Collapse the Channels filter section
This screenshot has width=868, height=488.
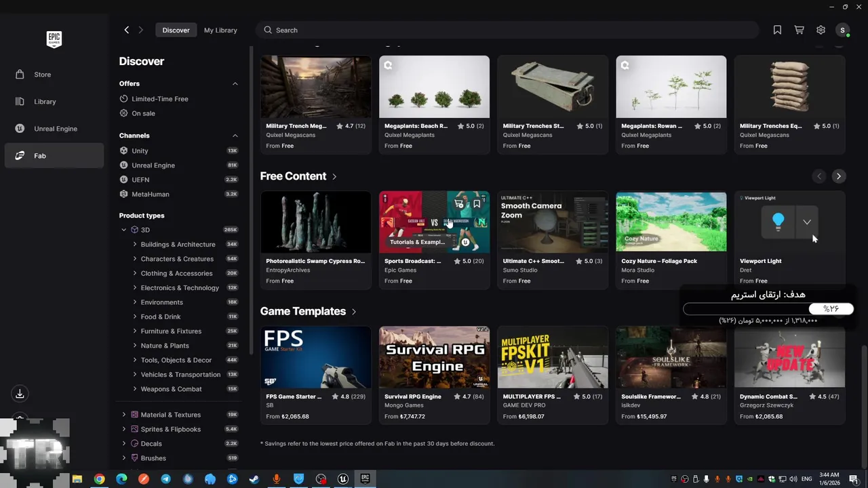point(235,136)
